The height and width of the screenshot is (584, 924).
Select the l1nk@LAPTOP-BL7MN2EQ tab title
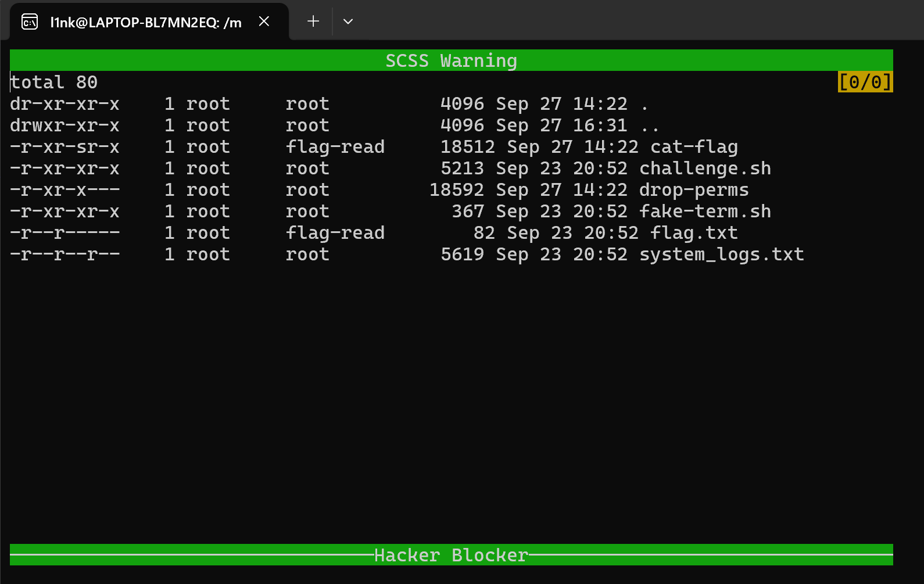pyautogui.click(x=145, y=23)
